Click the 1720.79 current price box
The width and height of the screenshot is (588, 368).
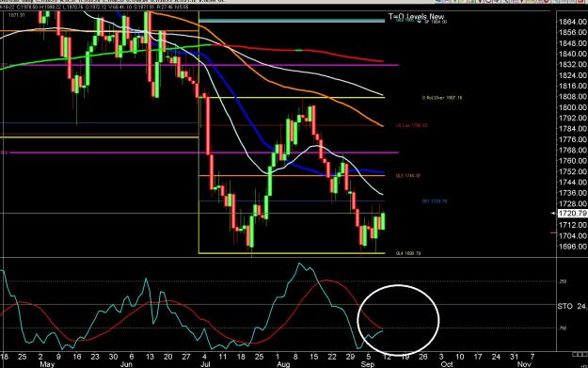(x=573, y=214)
